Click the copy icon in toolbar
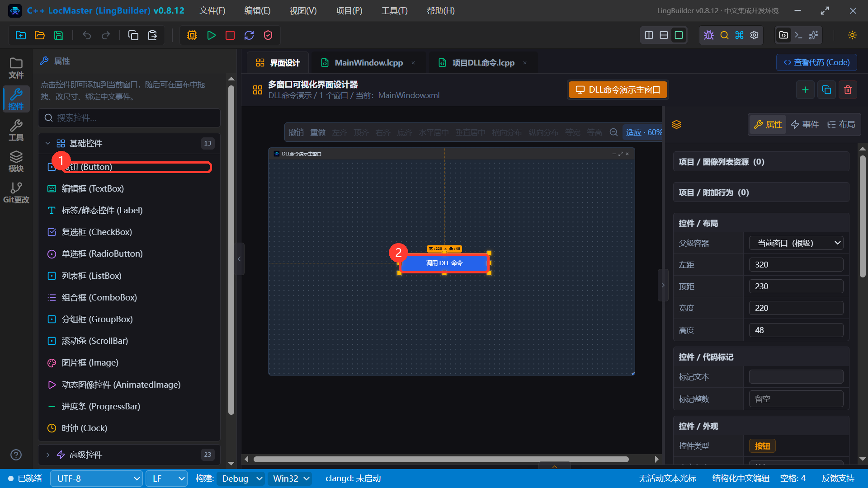Image resolution: width=868 pixels, height=488 pixels. coord(133,35)
